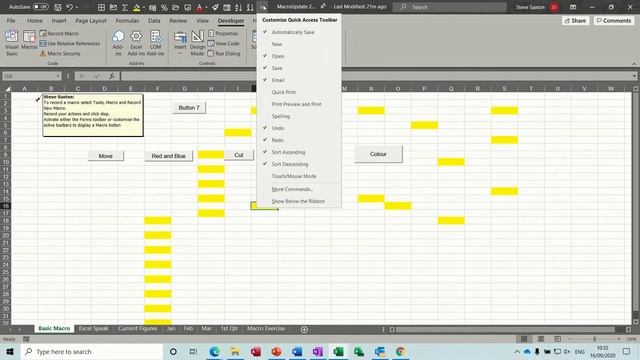
Task: Click the Sort Descending toolbar icon
Action: pyautogui.click(x=250, y=7)
